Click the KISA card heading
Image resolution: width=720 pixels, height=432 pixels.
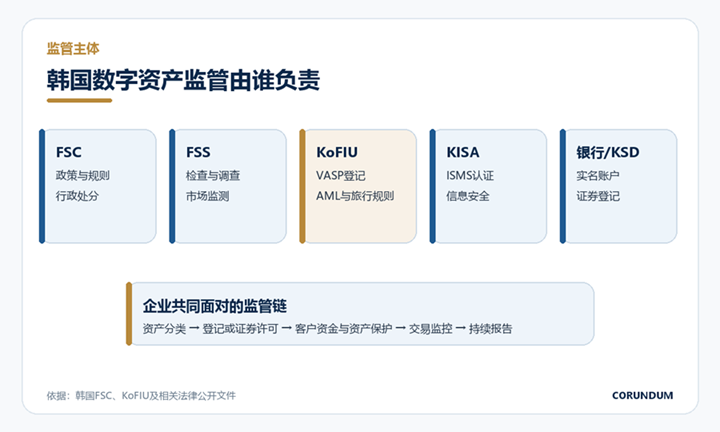(463, 152)
